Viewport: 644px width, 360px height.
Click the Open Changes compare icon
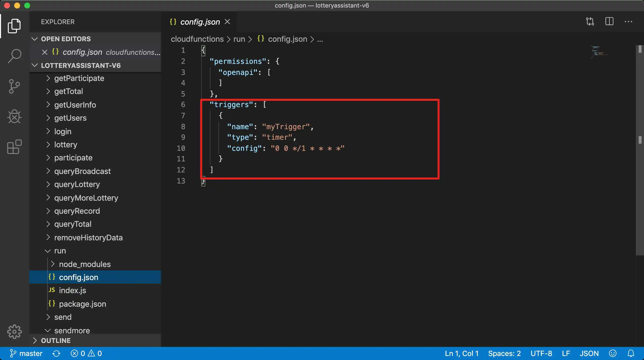pyautogui.click(x=590, y=22)
